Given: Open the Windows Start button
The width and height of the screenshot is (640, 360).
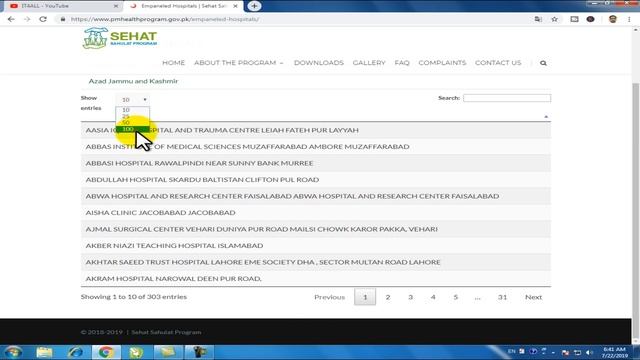Looking at the screenshot, I should 13,352.
